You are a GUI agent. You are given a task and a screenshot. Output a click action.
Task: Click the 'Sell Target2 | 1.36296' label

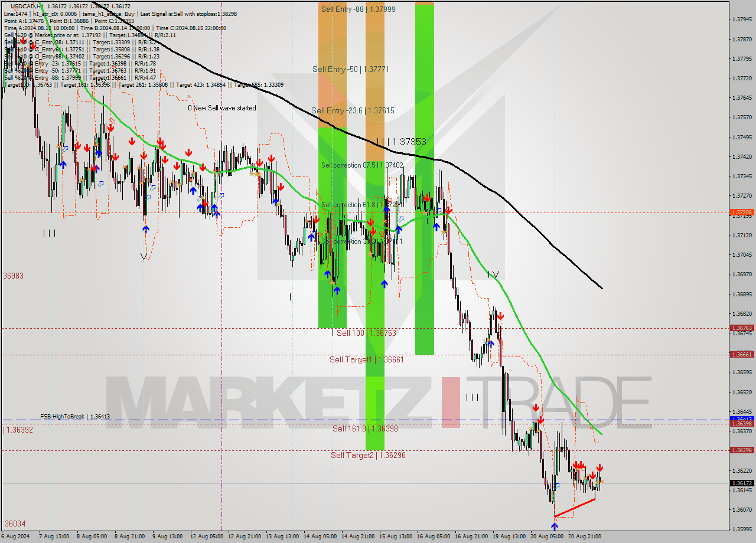pos(368,455)
